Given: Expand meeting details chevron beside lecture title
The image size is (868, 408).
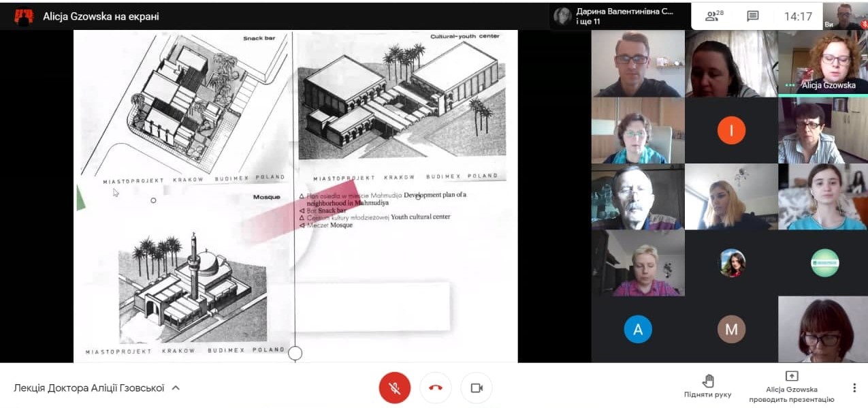Looking at the screenshot, I should tap(176, 388).
